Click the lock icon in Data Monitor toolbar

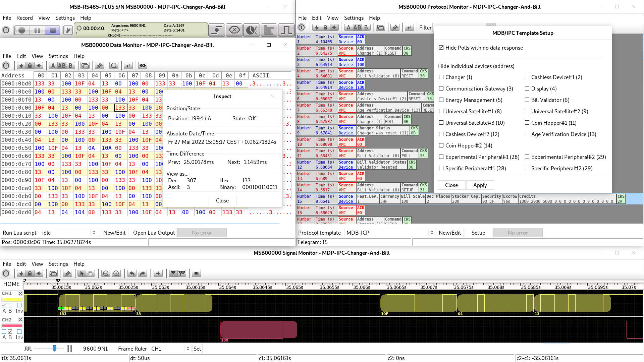(30, 66)
